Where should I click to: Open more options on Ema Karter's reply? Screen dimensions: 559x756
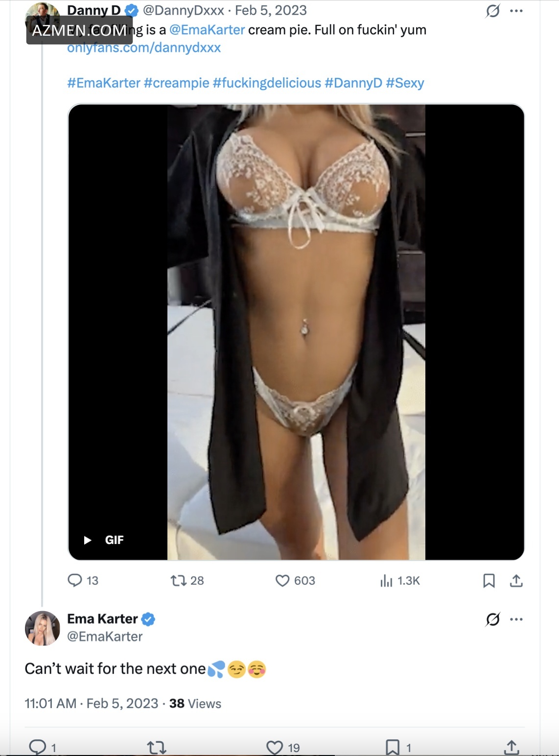pyautogui.click(x=516, y=619)
